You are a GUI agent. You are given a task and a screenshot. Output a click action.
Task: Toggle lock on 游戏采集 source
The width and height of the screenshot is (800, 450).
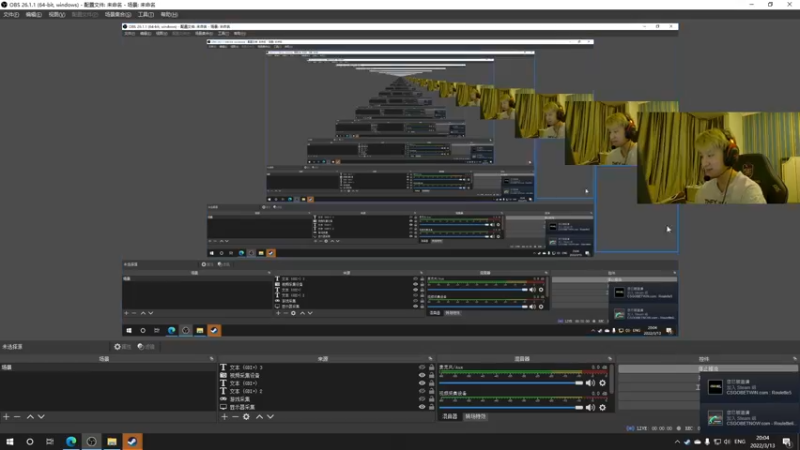point(432,399)
